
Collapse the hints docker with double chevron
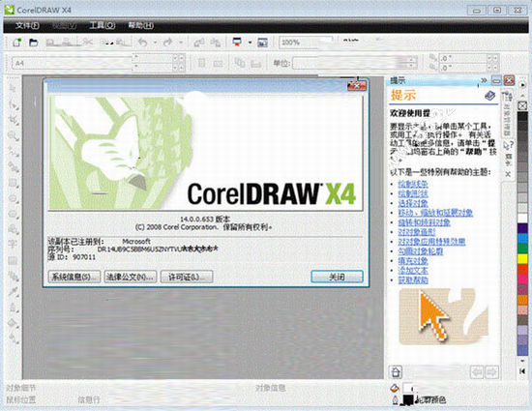pyautogui.click(x=484, y=80)
